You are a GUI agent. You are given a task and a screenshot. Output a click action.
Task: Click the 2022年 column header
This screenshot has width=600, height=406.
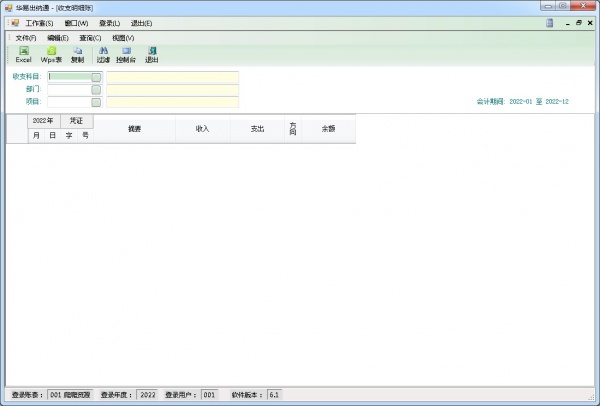pyautogui.click(x=44, y=121)
